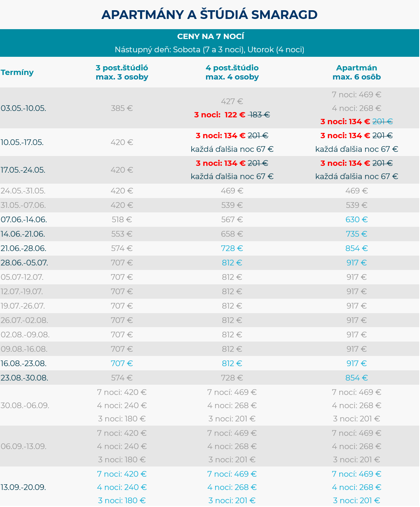Screen dimensions: 420x507
Task: Select the '4 post.štúdio max. 4 osoby' header
Action: [x=232, y=72]
